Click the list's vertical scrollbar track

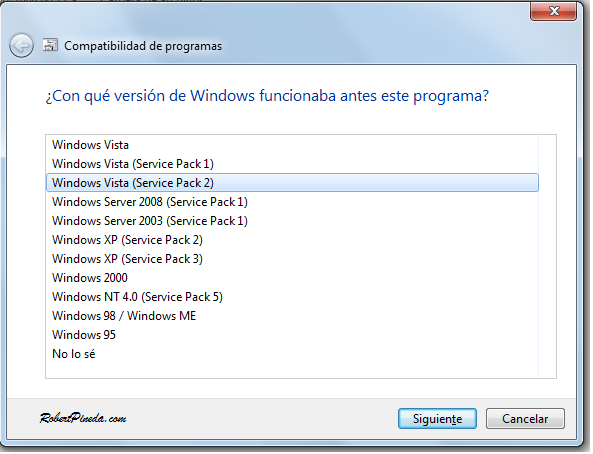(548, 257)
